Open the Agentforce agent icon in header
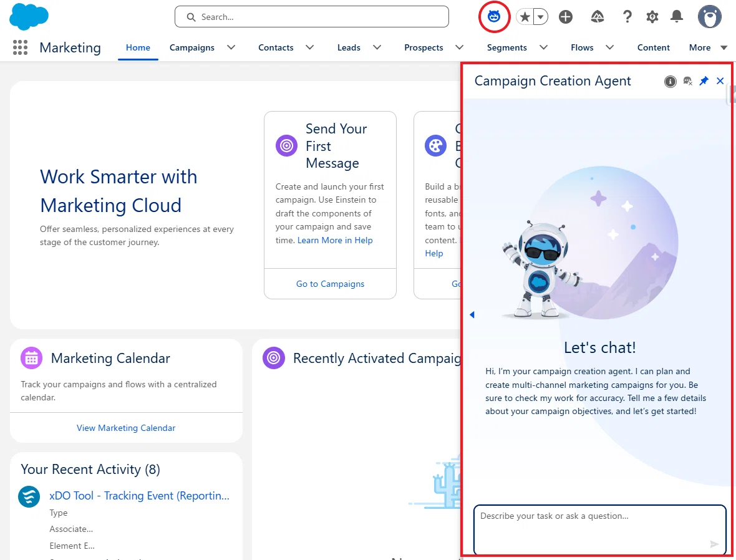 (x=494, y=17)
